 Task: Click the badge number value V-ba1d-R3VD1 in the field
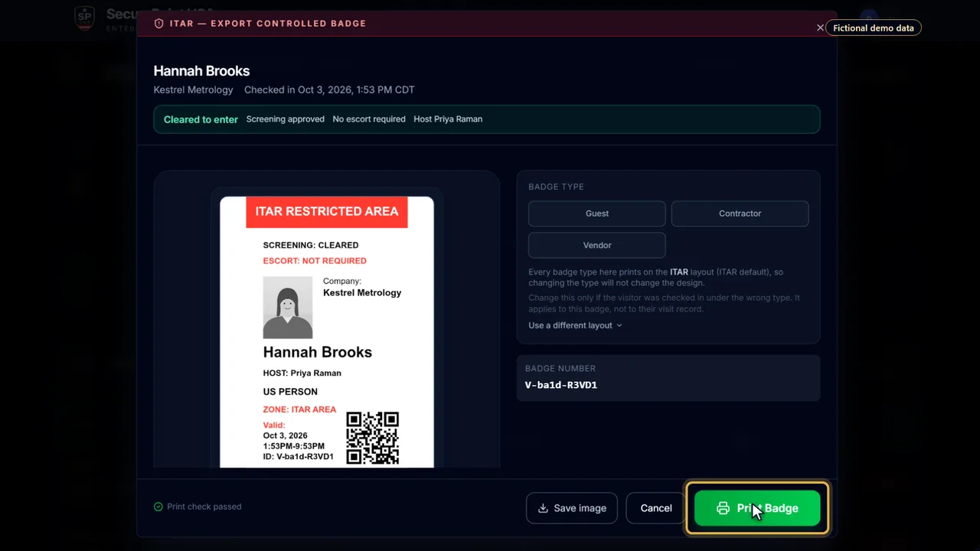(x=561, y=385)
